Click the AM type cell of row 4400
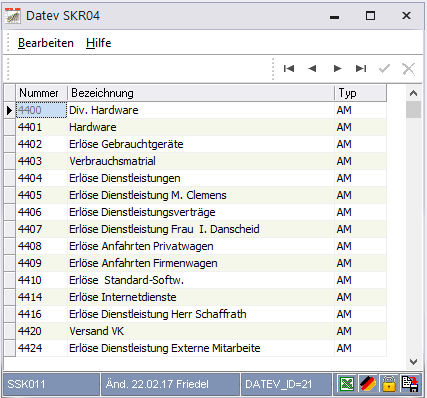Screen dimensions: 427x398 tap(361, 110)
